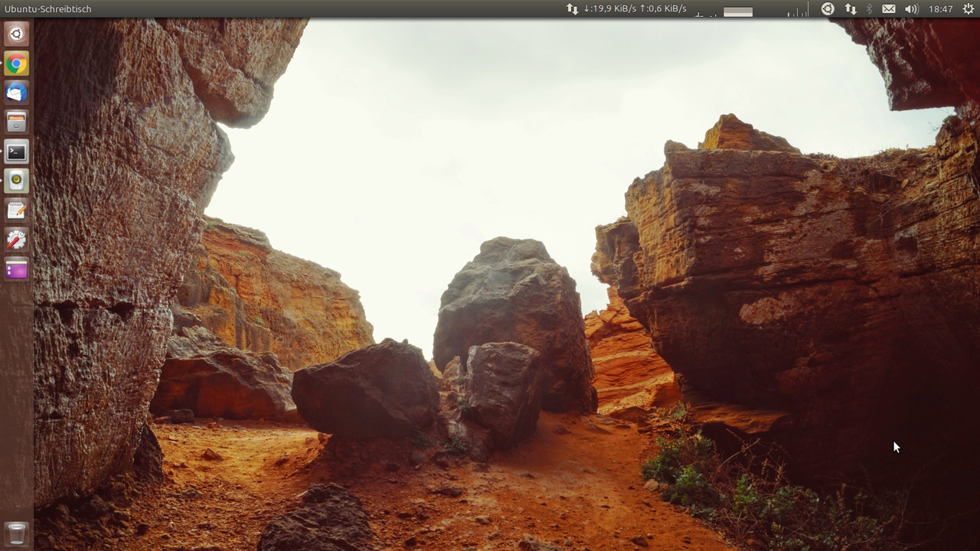Click the round Ubuntu logo tray indicator
Viewport: 980px width, 551px height.
(828, 9)
